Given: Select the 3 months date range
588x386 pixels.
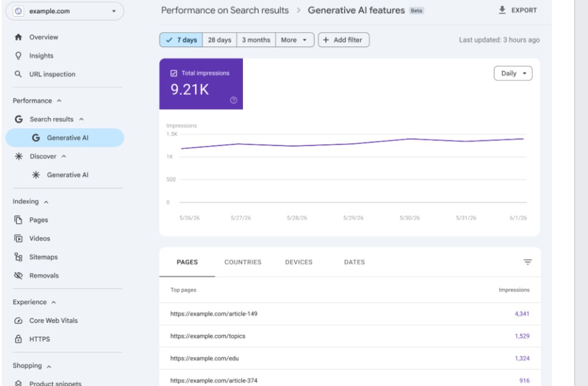Looking at the screenshot, I should tap(256, 40).
